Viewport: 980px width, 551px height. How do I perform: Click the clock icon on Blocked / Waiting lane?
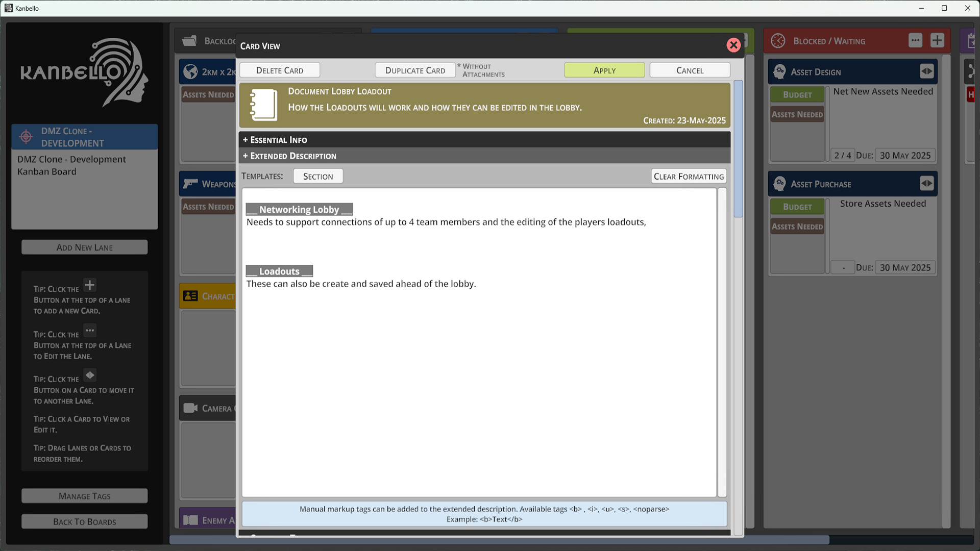point(778,40)
